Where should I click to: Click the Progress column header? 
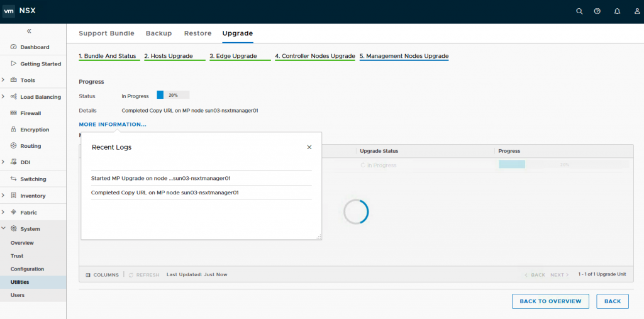tap(509, 151)
